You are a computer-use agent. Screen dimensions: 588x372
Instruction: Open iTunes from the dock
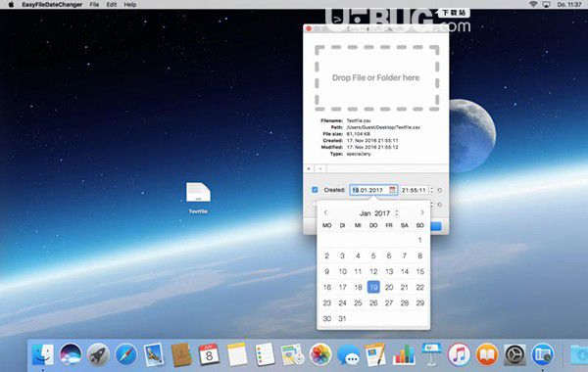point(459,354)
